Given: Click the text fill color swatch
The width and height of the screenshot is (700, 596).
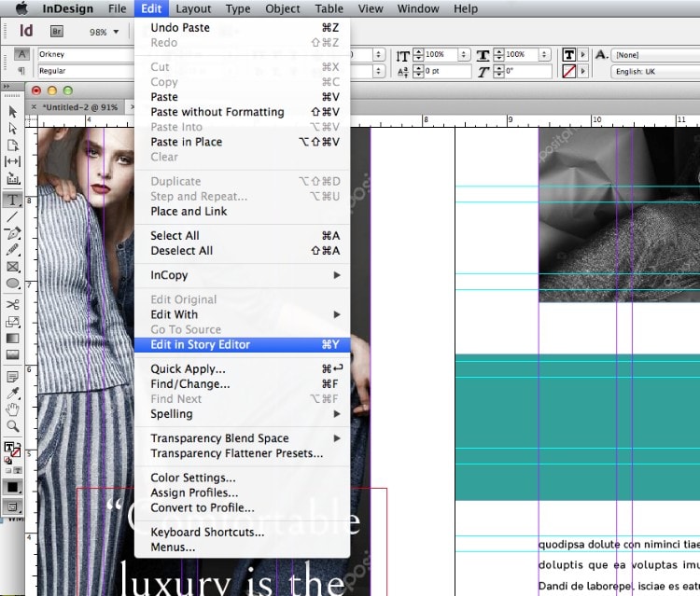Looking at the screenshot, I should [568, 55].
